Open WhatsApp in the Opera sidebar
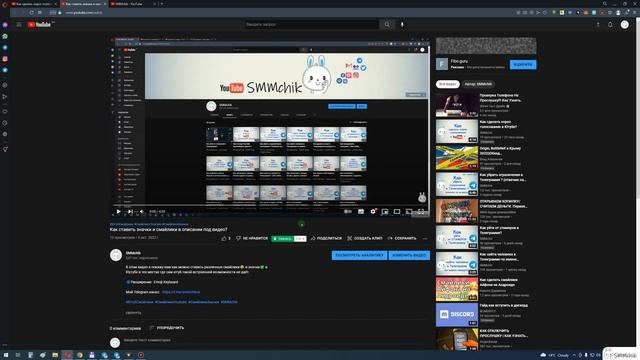640x360 pixels. click(x=5, y=36)
